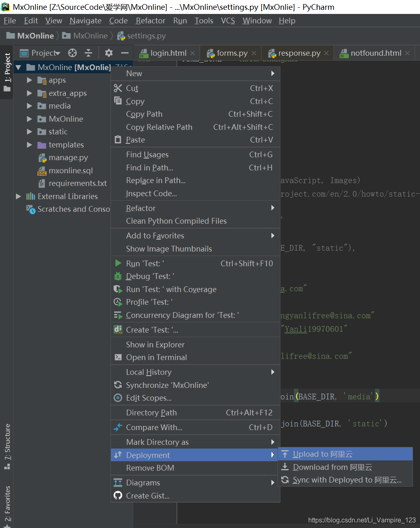Screen dimensions: 420x528
Task: Expand the static folder
Action: pos(29,131)
